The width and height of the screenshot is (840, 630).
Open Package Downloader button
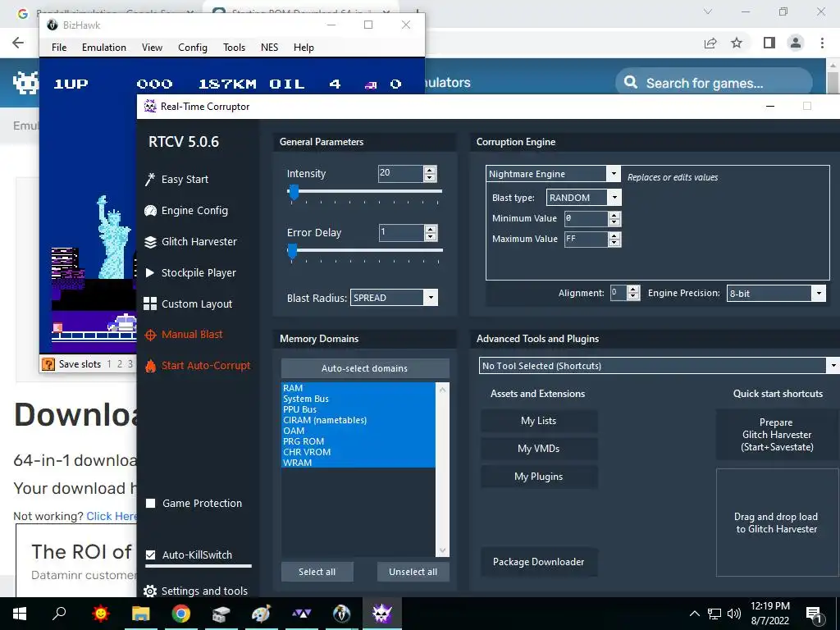(539, 562)
